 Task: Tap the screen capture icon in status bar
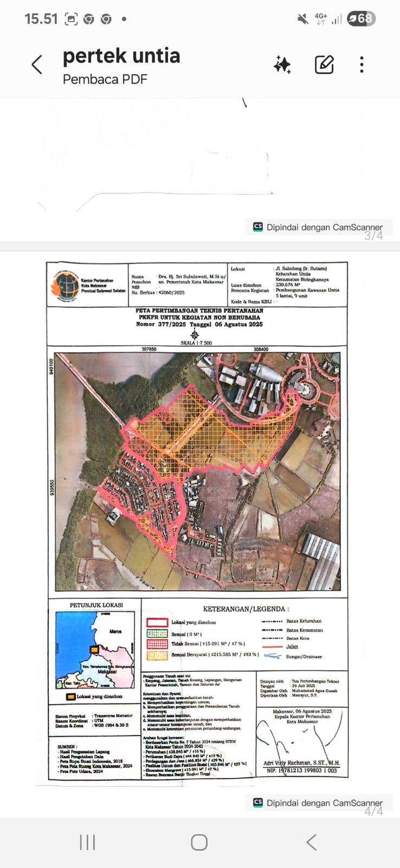71,20
